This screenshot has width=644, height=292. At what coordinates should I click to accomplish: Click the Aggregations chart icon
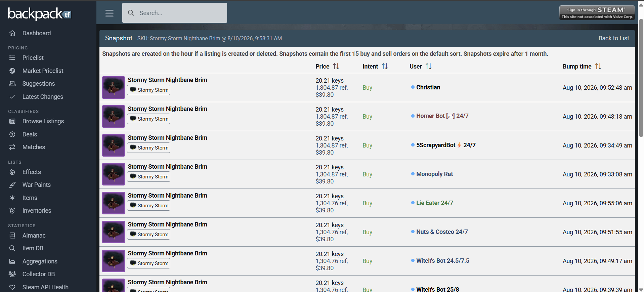[x=12, y=261]
